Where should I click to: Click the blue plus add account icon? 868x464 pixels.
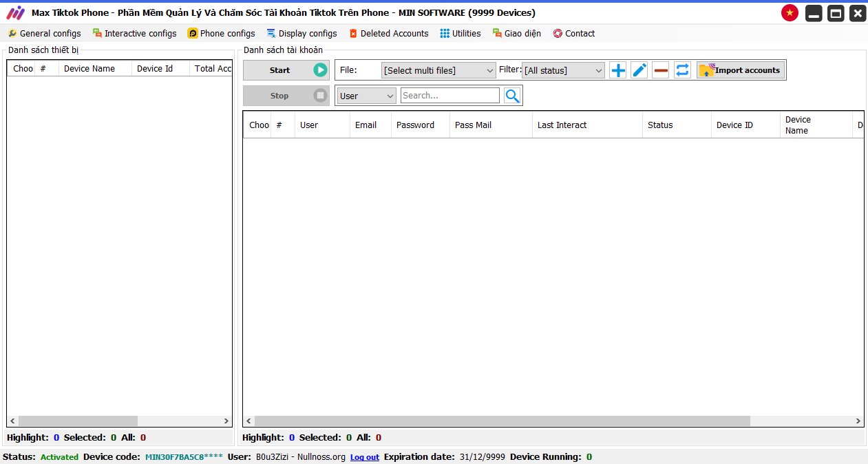tap(618, 70)
